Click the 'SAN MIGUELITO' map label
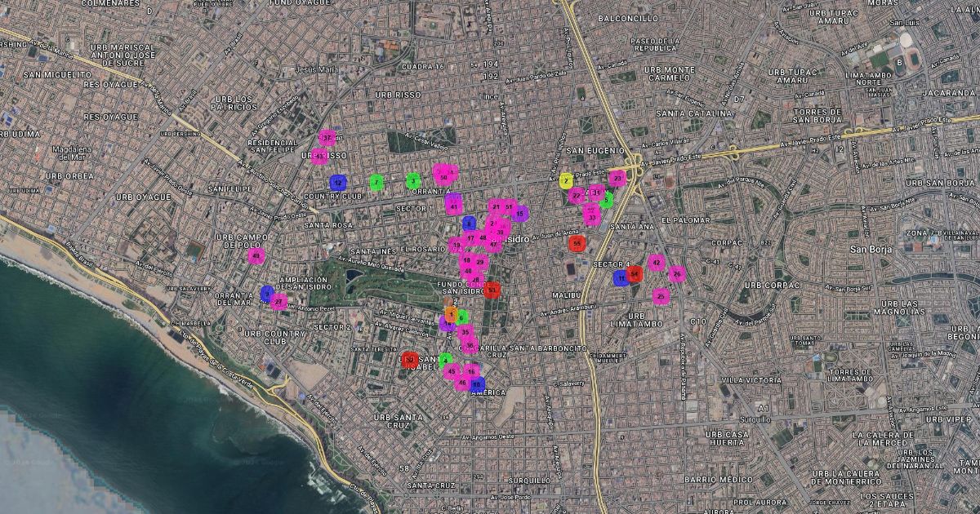Image resolution: width=980 pixels, height=514 pixels. (57, 74)
